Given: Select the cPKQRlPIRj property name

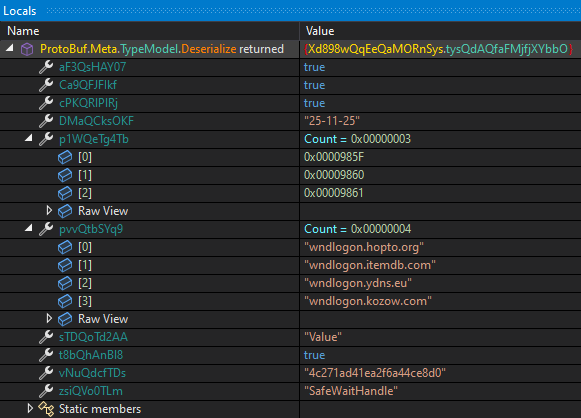Looking at the screenshot, I should point(88,103).
